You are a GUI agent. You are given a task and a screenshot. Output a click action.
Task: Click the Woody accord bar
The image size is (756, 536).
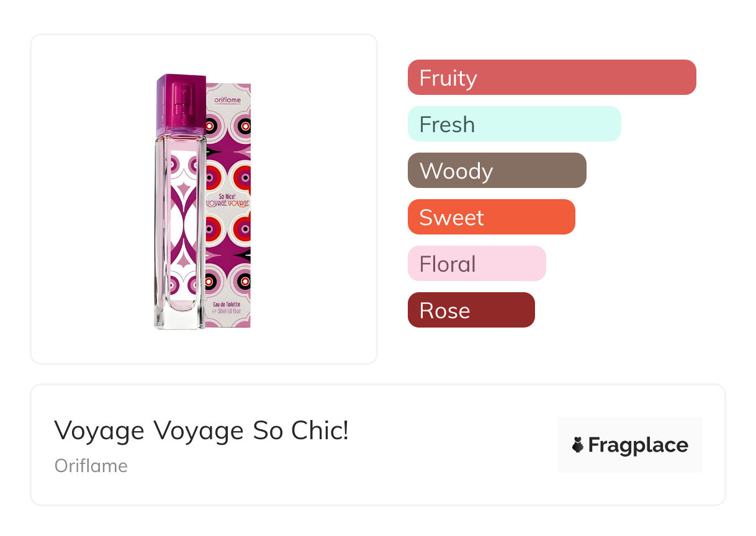pos(497,171)
